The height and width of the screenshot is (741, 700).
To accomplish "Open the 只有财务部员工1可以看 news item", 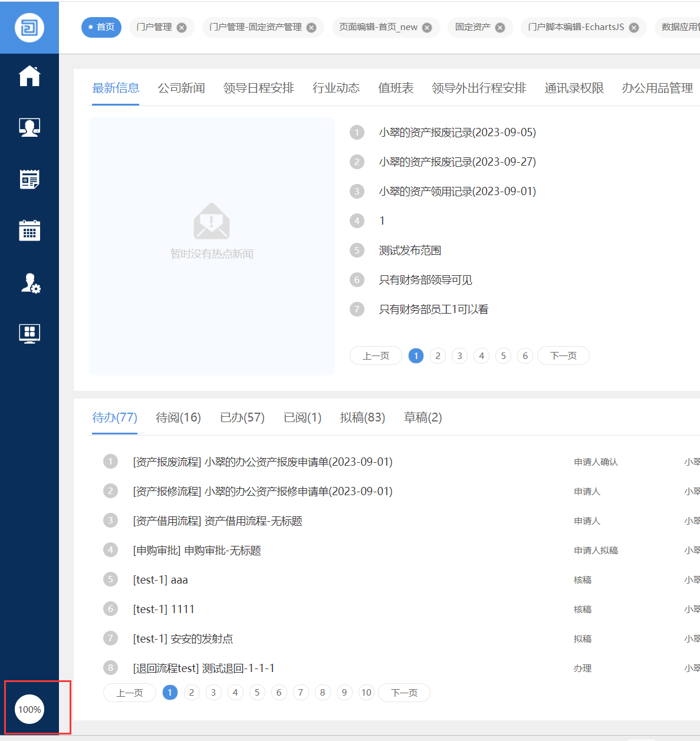I will click(433, 309).
